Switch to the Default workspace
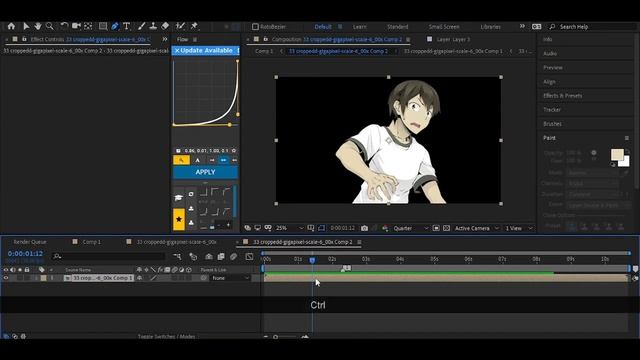640x360 pixels. [x=322, y=27]
